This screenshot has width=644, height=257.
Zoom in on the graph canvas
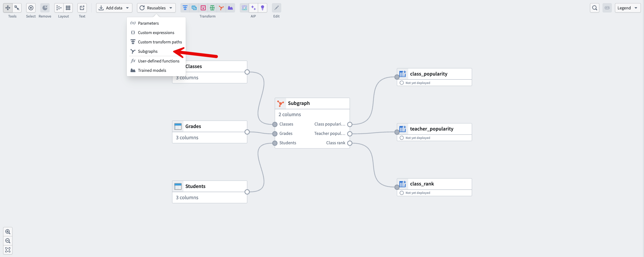click(x=8, y=232)
